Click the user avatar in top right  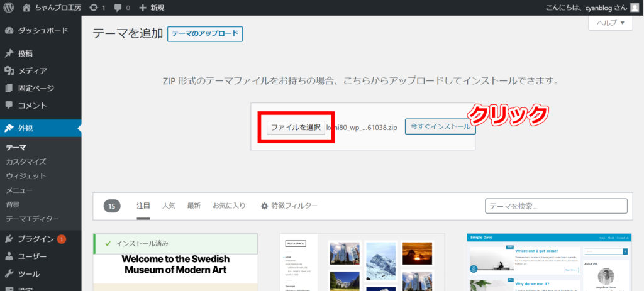point(635,8)
